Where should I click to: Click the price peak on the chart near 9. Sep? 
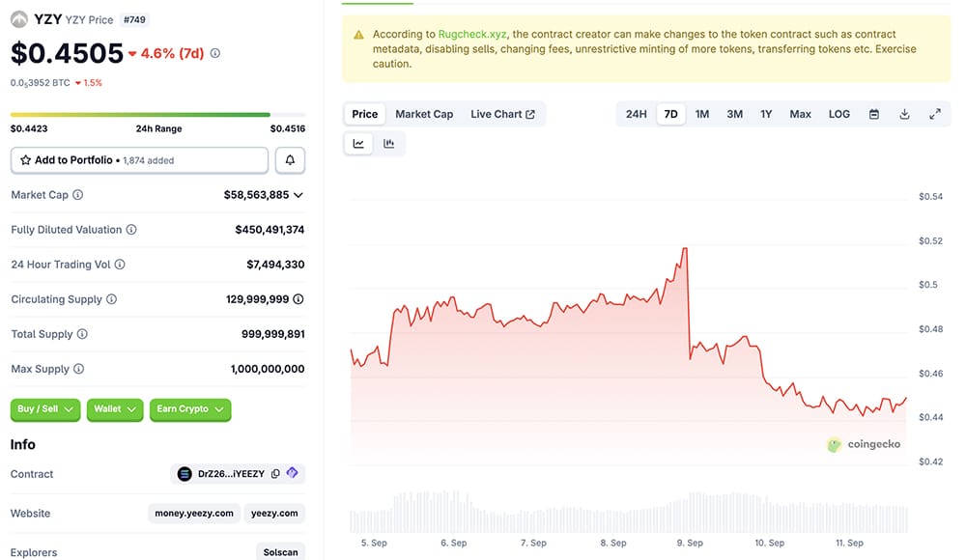tap(685, 249)
